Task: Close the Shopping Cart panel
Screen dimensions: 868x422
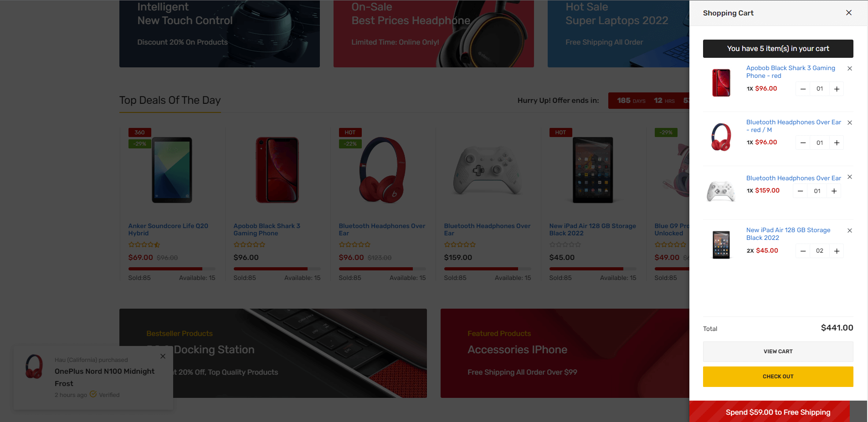Action: (848, 13)
